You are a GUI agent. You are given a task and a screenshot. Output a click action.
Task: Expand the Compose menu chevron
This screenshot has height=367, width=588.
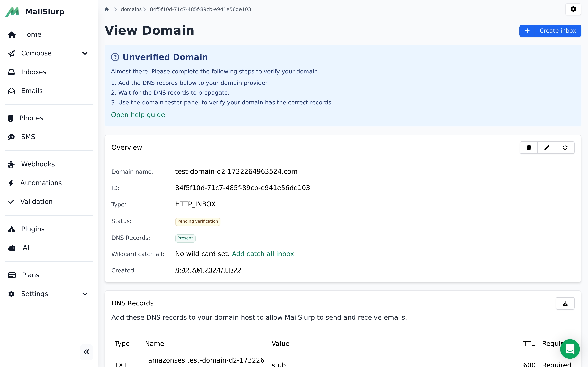[x=85, y=53]
